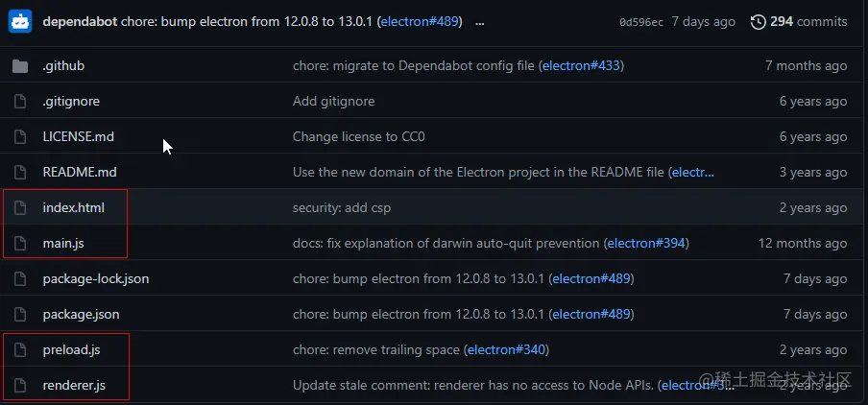The width and height of the screenshot is (868, 405).
Task: Click the file icon beside package-lock.json
Action: pyautogui.click(x=19, y=279)
